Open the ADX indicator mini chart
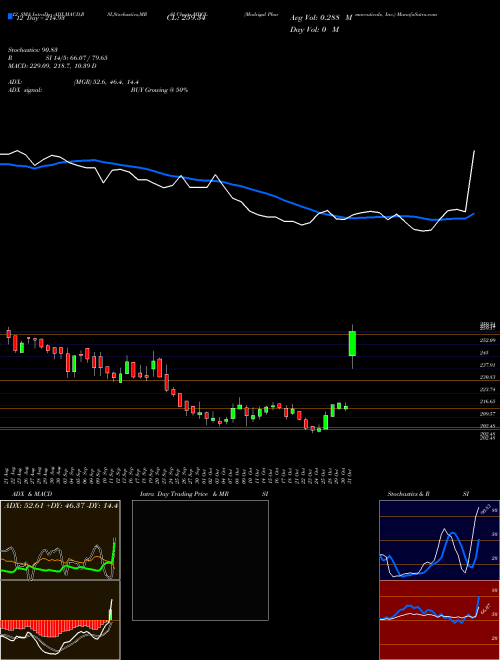This screenshot has width=500, height=660. click(60, 540)
